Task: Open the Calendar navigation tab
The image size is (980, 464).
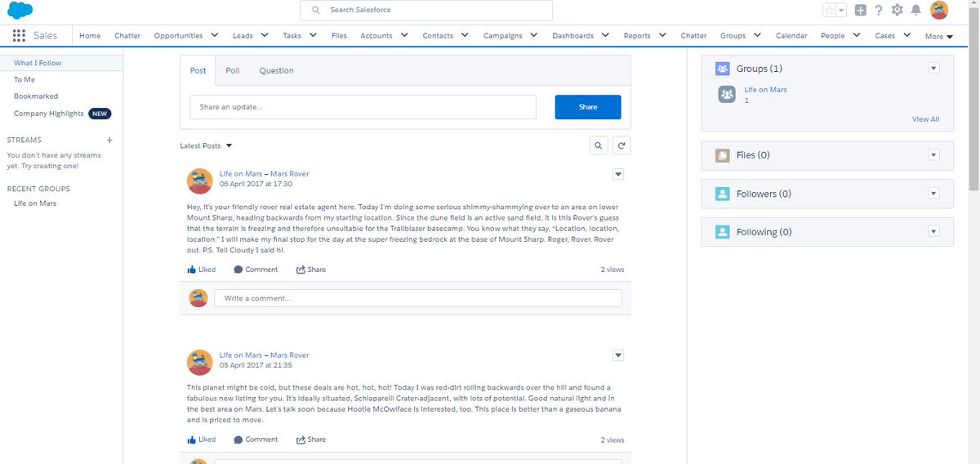Action: [791, 36]
